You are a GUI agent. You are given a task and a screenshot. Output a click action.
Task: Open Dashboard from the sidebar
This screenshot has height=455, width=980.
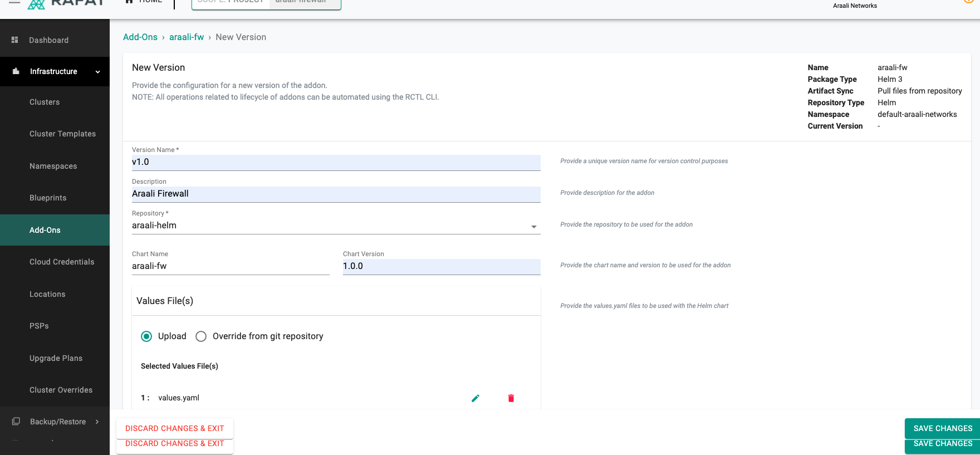pos(49,40)
